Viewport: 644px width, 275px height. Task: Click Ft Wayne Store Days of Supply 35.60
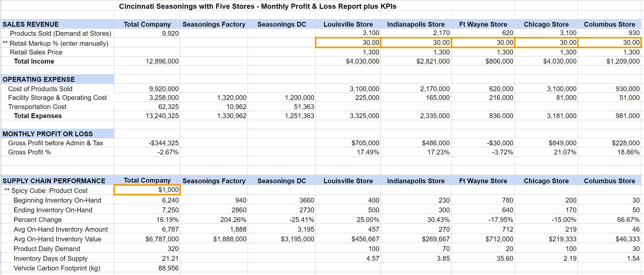505,258
